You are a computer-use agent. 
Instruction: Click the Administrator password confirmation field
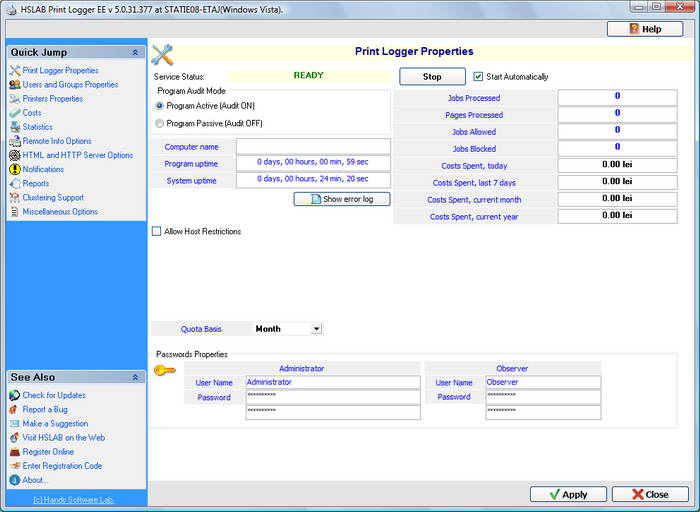pos(333,412)
